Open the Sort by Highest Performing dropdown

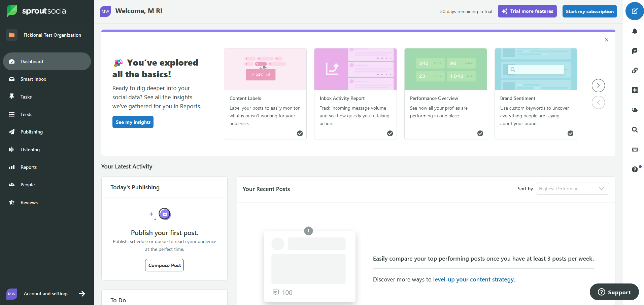[x=572, y=189]
